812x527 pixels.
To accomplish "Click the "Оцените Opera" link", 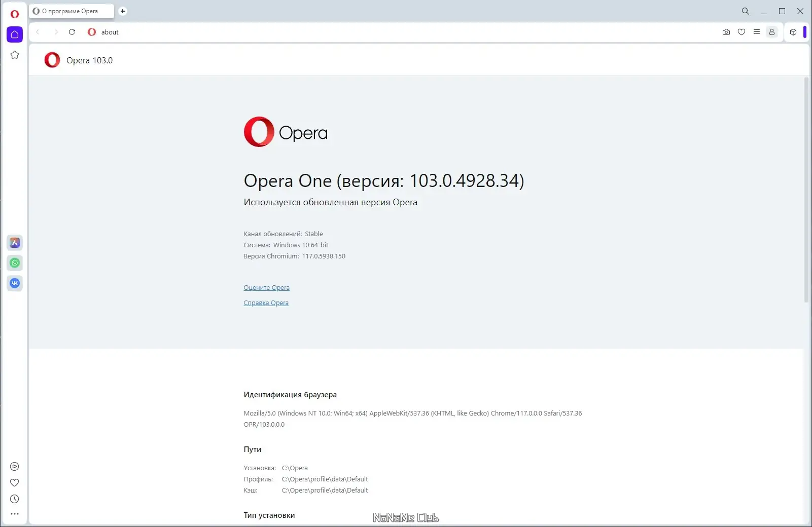I will click(x=266, y=288).
